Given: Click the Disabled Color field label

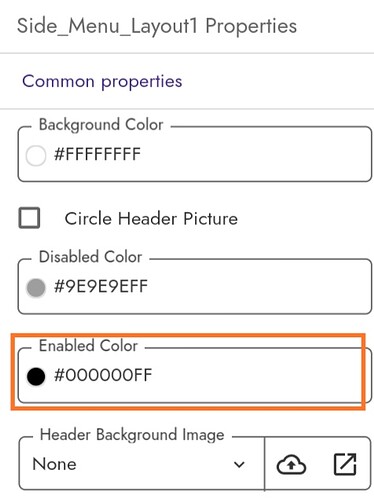Looking at the screenshot, I should point(90,257).
